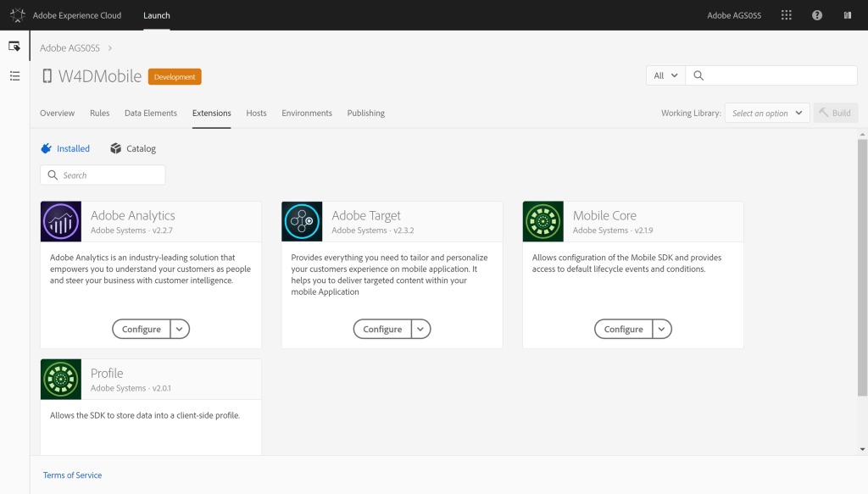This screenshot has height=494, width=868.
Task: Focus the extensions Search field
Action: coord(103,175)
